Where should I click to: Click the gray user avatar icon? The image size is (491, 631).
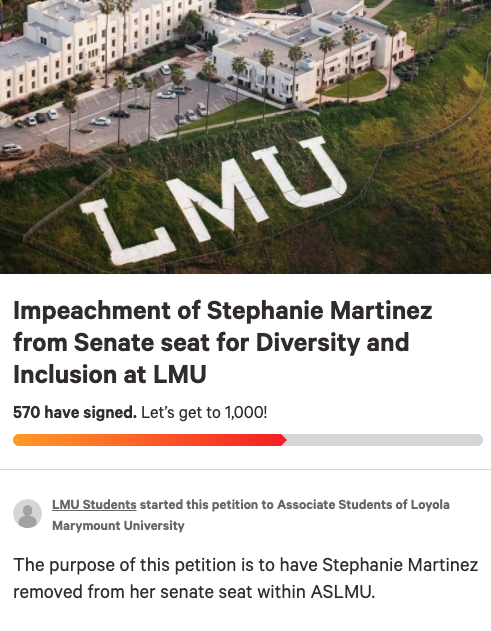pos(27,513)
